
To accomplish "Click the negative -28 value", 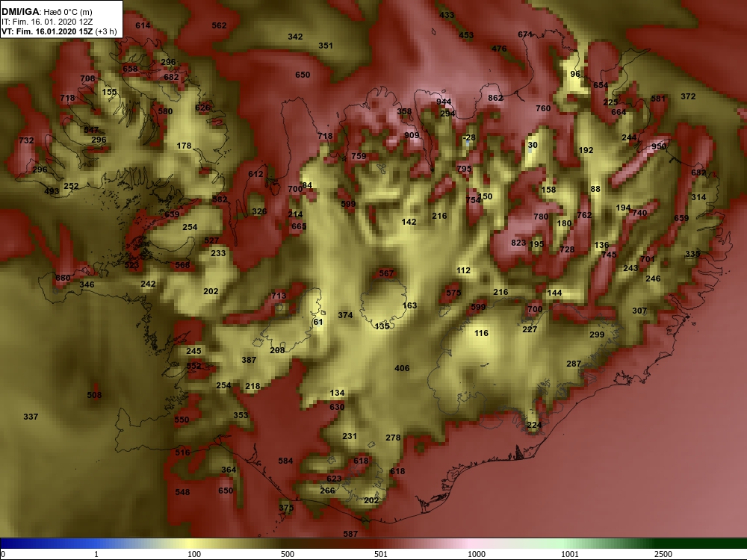I will (x=469, y=137).
